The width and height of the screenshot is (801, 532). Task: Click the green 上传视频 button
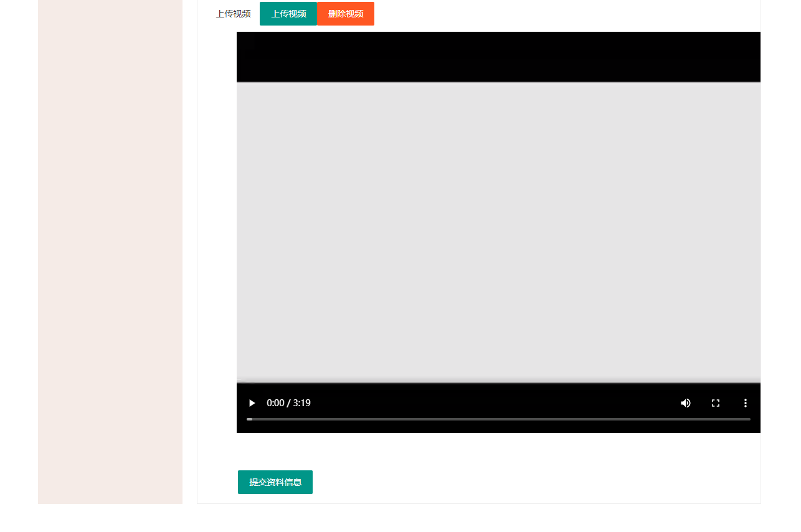click(x=288, y=14)
